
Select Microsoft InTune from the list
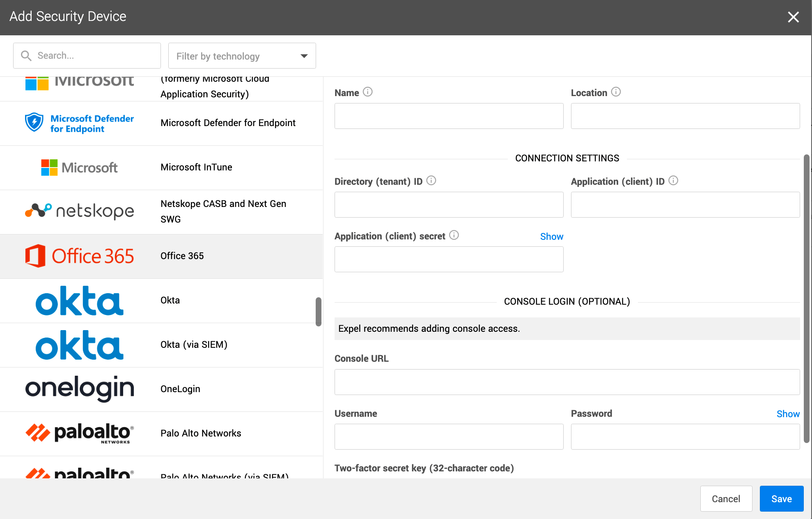pyautogui.click(x=161, y=168)
